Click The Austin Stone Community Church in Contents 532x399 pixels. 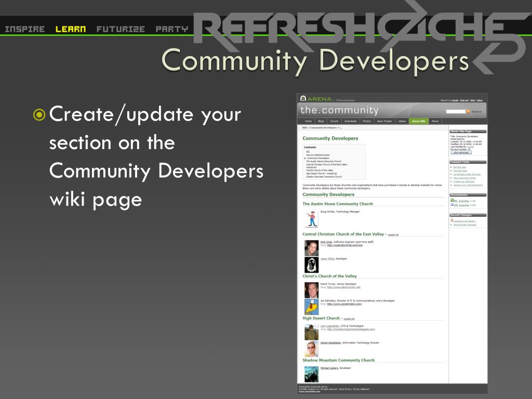324,161
